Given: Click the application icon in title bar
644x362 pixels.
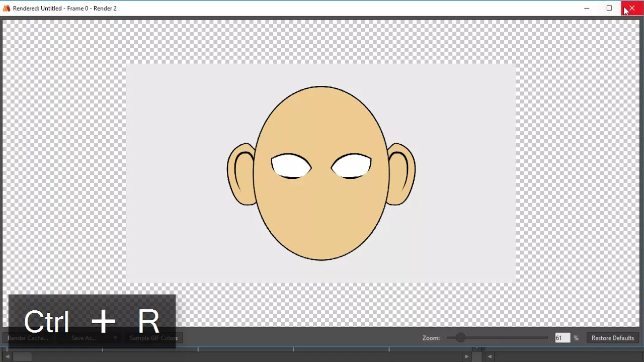Looking at the screenshot, I should pos(7,8).
